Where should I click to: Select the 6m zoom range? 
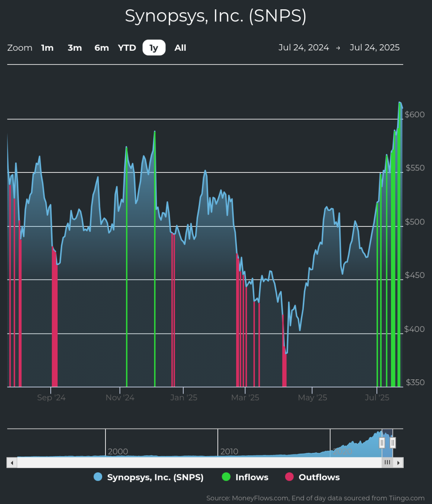(x=101, y=48)
